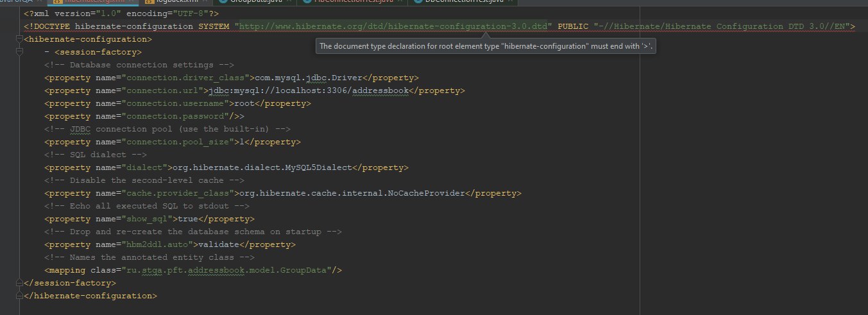Viewport: 868px width, 315px height.
Task: Click the hibernate-configuration name in DOCTYPE
Action: point(134,26)
